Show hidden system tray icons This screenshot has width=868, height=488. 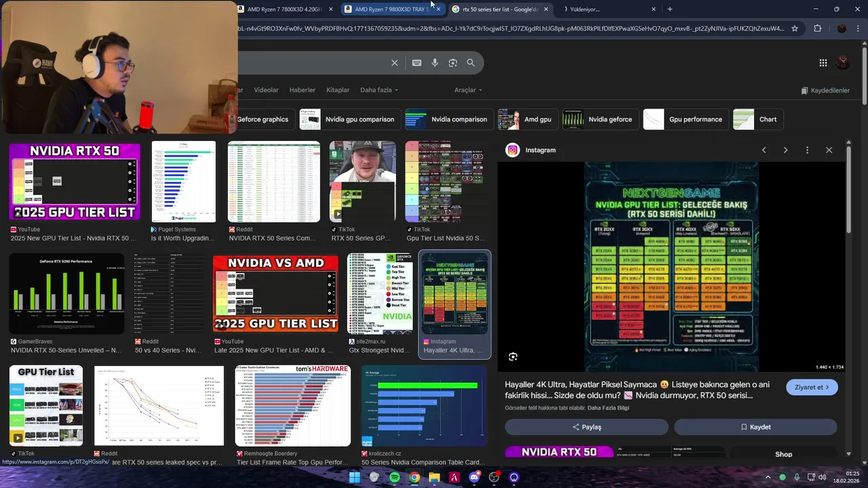coord(768,477)
